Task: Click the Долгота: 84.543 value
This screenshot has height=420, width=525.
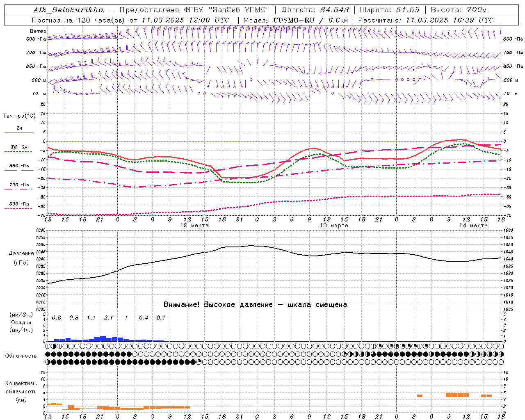Action: pyautogui.click(x=315, y=10)
